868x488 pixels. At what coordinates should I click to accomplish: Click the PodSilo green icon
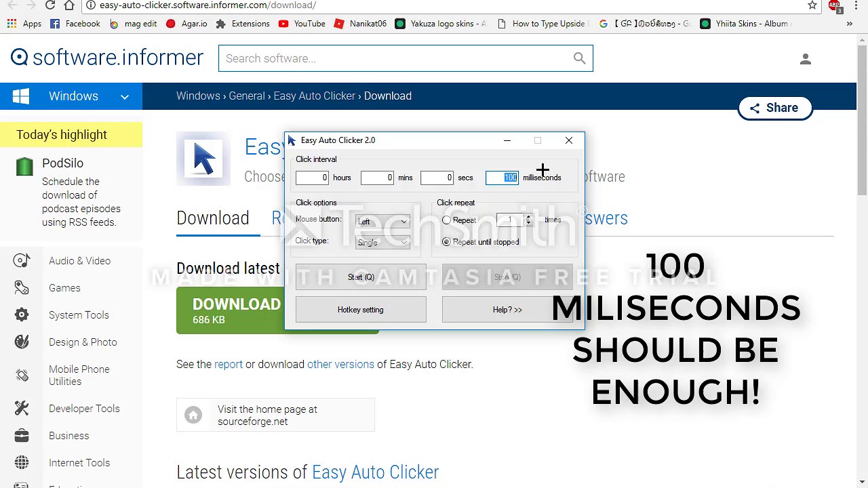24,166
